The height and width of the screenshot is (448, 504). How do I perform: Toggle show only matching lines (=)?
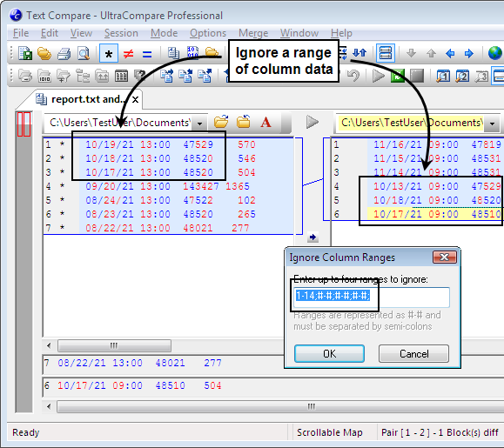[x=147, y=54]
